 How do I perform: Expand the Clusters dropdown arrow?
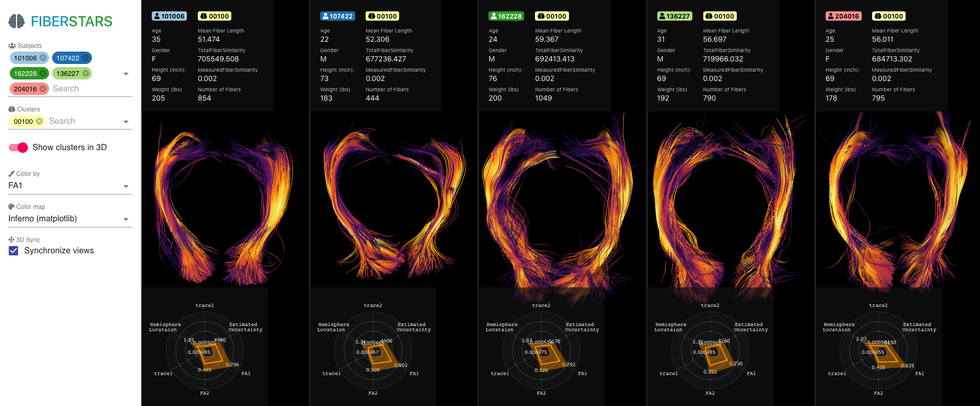[126, 122]
